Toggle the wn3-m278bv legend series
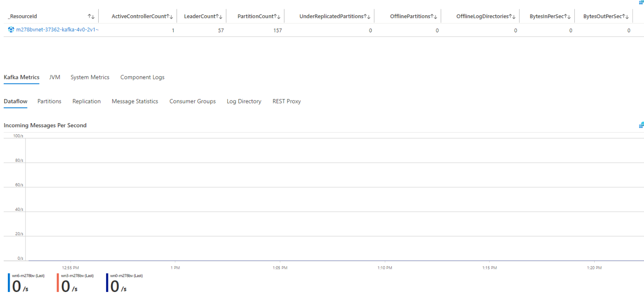Viewport: 644px width, 303px height. pos(77,275)
